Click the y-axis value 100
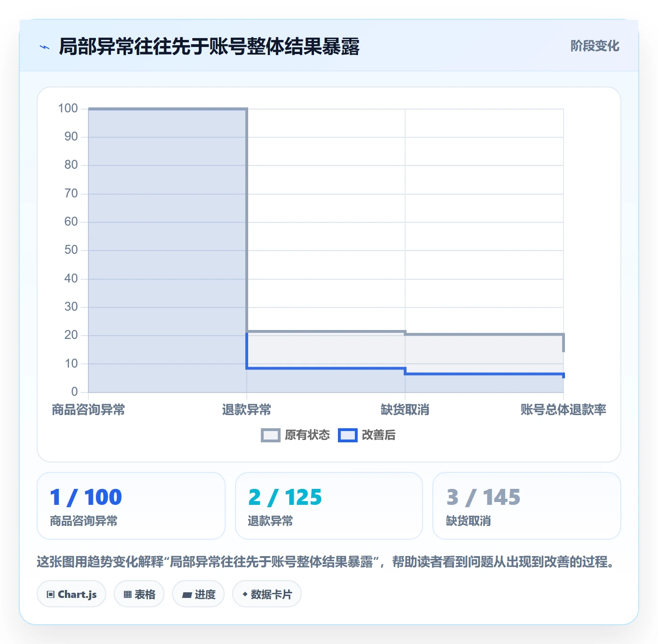The width and height of the screenshot is (658, 644). [68, 109]
